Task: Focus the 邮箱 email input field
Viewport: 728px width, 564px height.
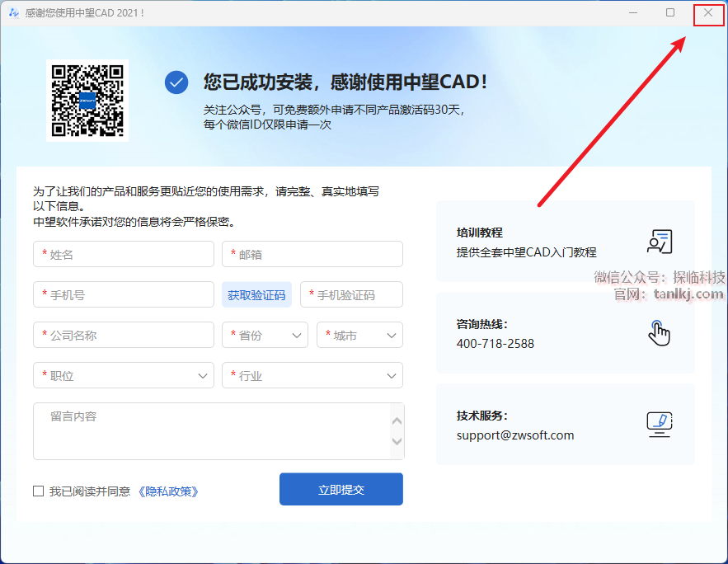Action: point(312,255)
